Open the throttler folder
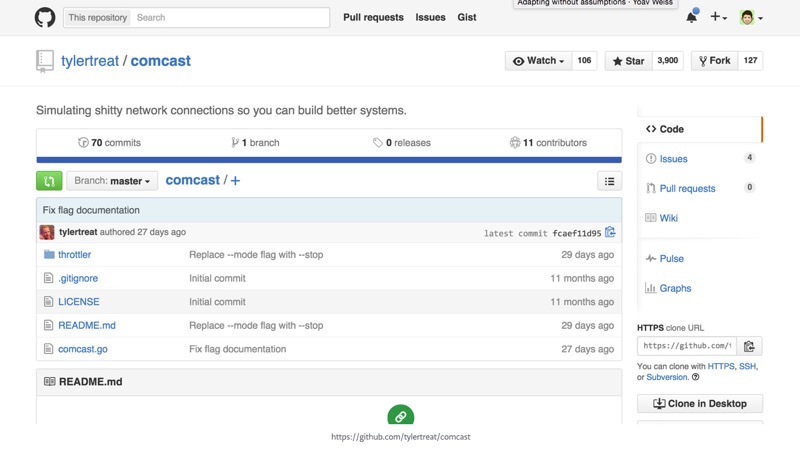The height and width of the screenshot is (450, 800). [x=74, y=255]
